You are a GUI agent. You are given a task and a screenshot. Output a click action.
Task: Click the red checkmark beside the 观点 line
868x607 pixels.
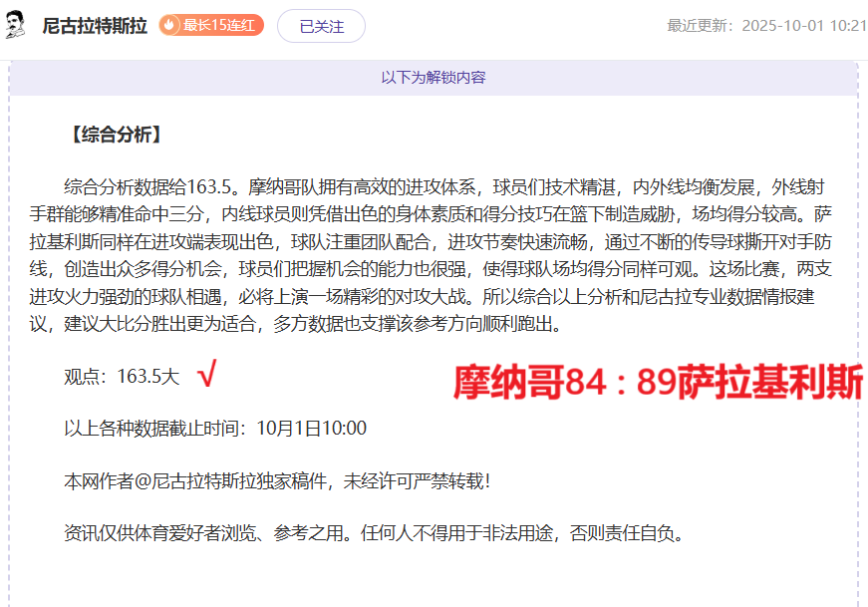pyautogui.click(x=206, y=375)
